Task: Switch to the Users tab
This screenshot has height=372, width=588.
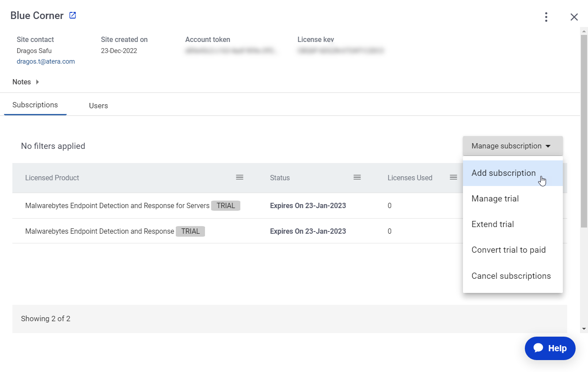Action: pos(99,106)
